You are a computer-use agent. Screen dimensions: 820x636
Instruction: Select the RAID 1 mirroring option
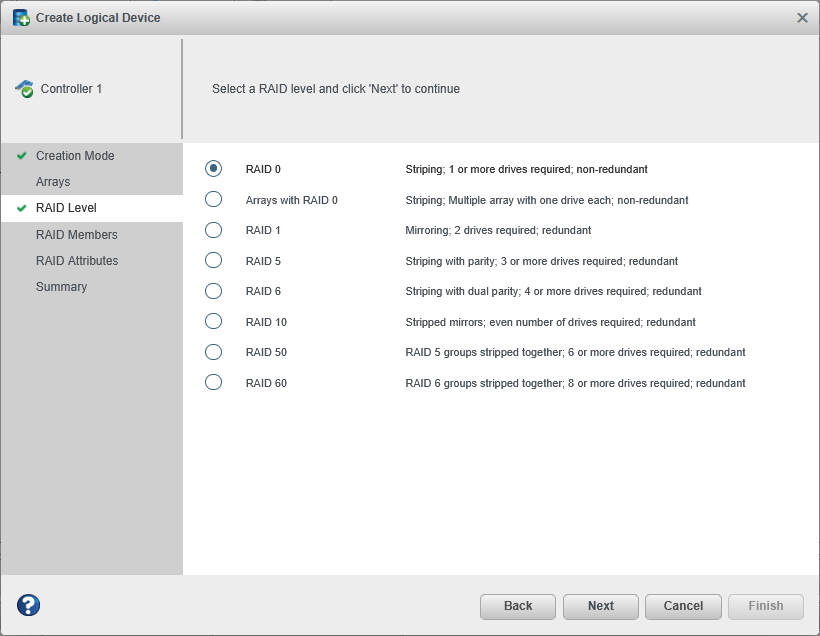click(x=213, y=230)
